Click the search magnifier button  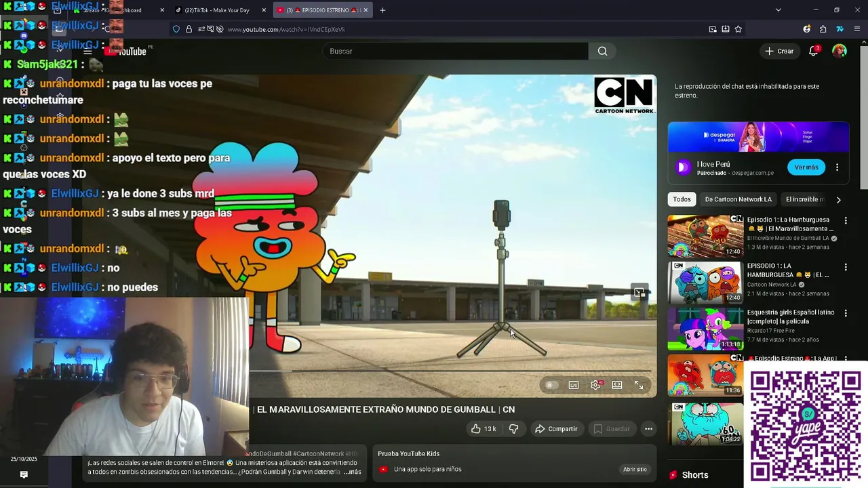click(602, 51)
